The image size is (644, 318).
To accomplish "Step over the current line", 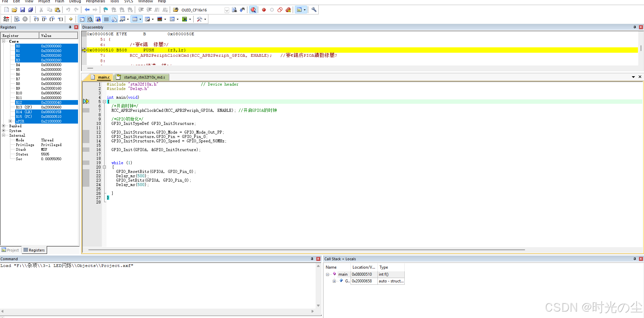I will click(44, 19).
